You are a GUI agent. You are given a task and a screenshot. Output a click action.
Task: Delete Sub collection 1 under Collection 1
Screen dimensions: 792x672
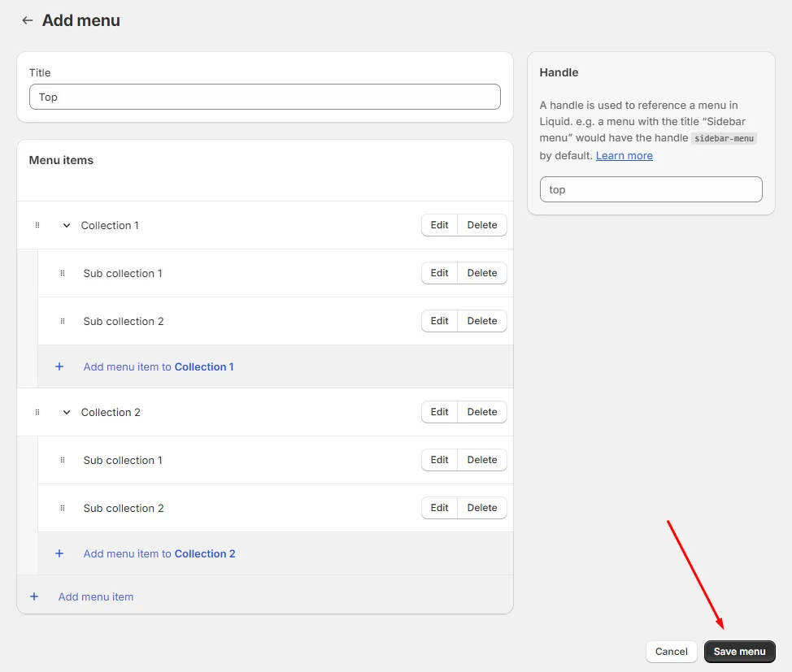coord(482,273)
